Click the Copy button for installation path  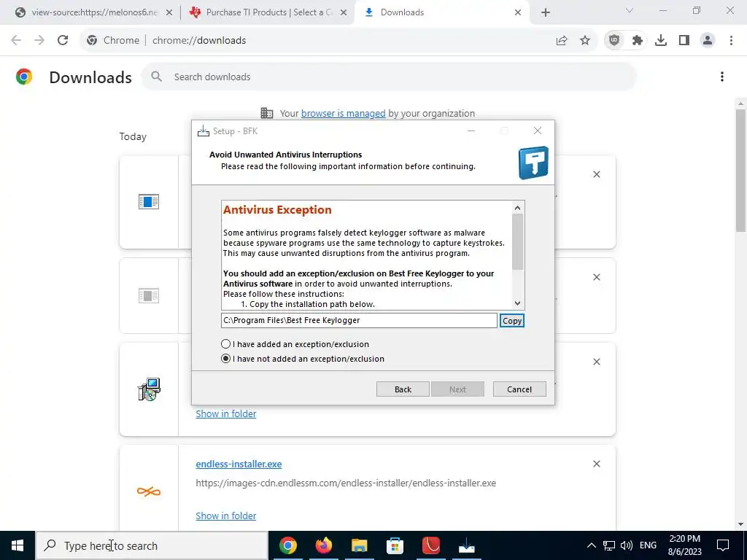[x=512, y=321]
